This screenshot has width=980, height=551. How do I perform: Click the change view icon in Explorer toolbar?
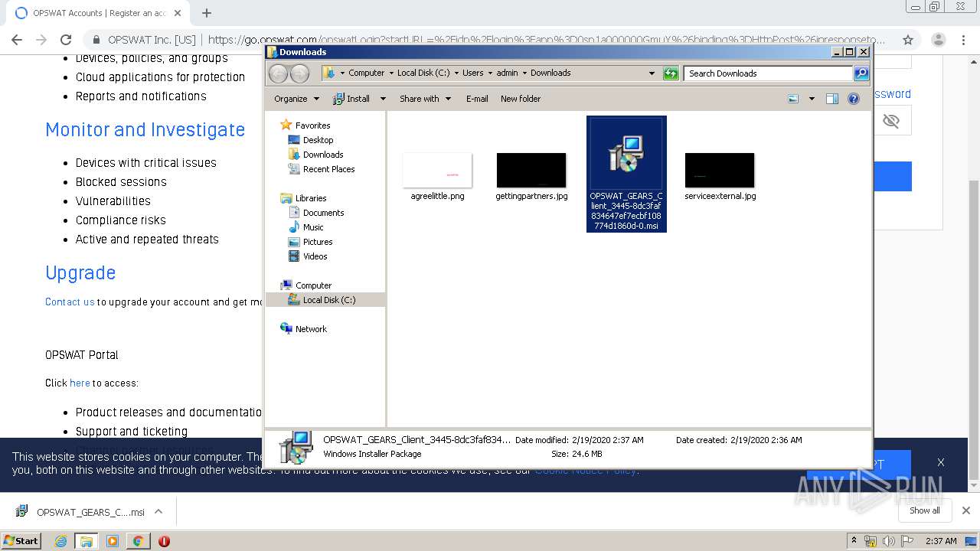click(x=793, y=99)
